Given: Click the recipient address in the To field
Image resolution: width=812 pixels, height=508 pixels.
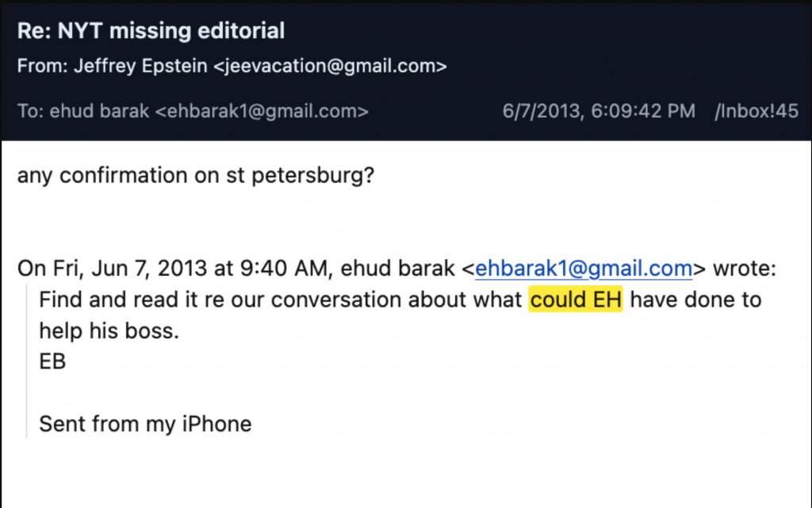Looking at the screenshot, I should pos(262,111).
